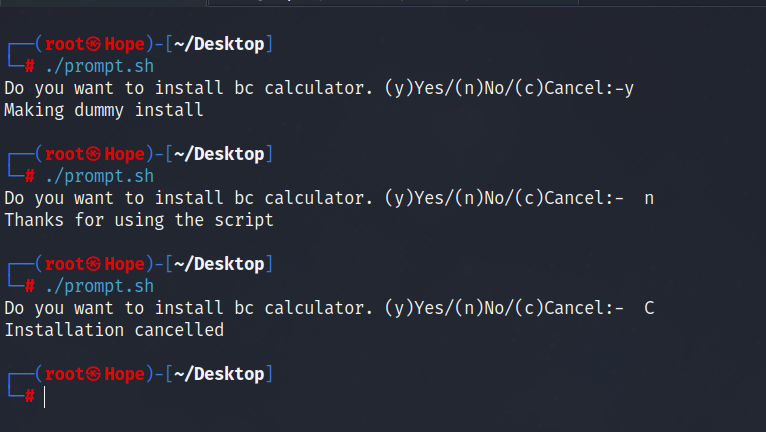Click the typed 'n' answer
766x432 pixels.
click(x=649, y=198)
